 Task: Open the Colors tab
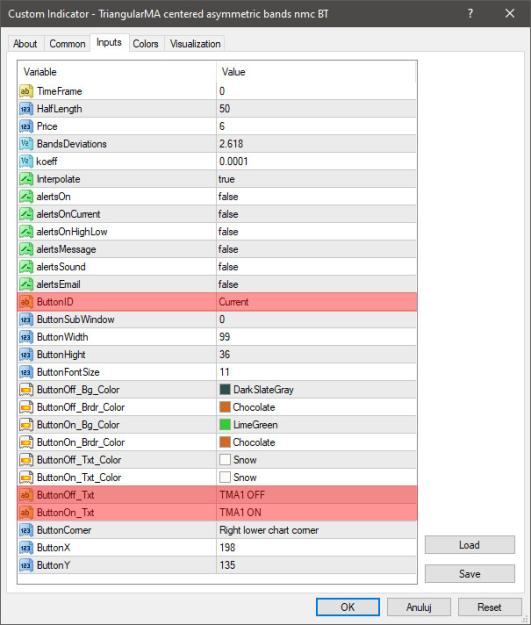click(146, 44)
